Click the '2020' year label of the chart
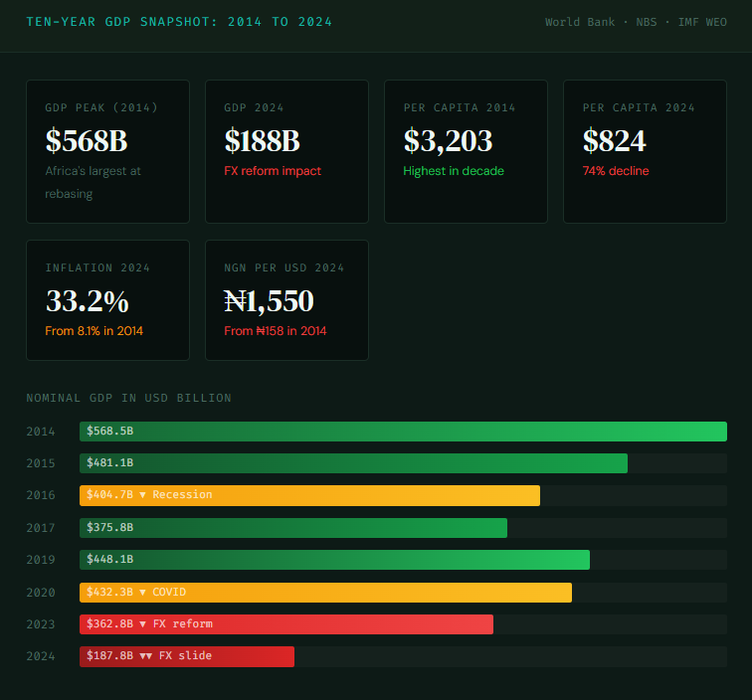The width and height of the screenshot is (752, 700). [41, 593]
